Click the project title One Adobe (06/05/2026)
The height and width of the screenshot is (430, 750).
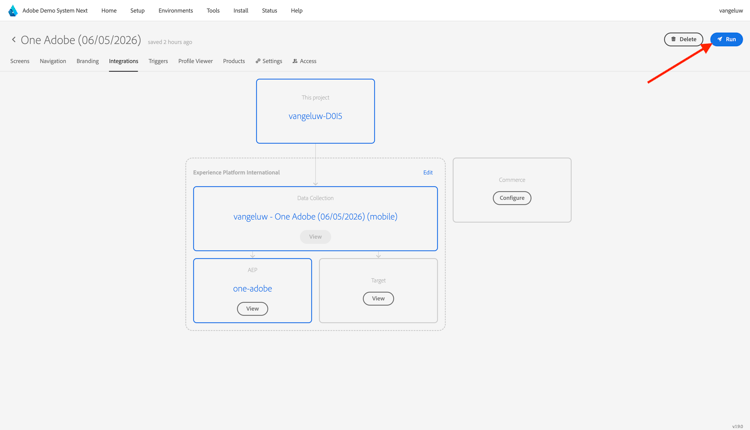pyautogui.click(x=81, y=40)
